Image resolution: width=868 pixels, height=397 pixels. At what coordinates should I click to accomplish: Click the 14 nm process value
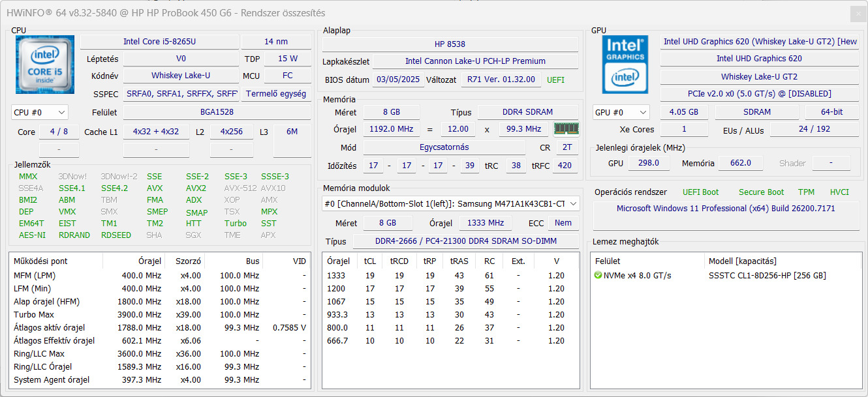coord(276,42)
